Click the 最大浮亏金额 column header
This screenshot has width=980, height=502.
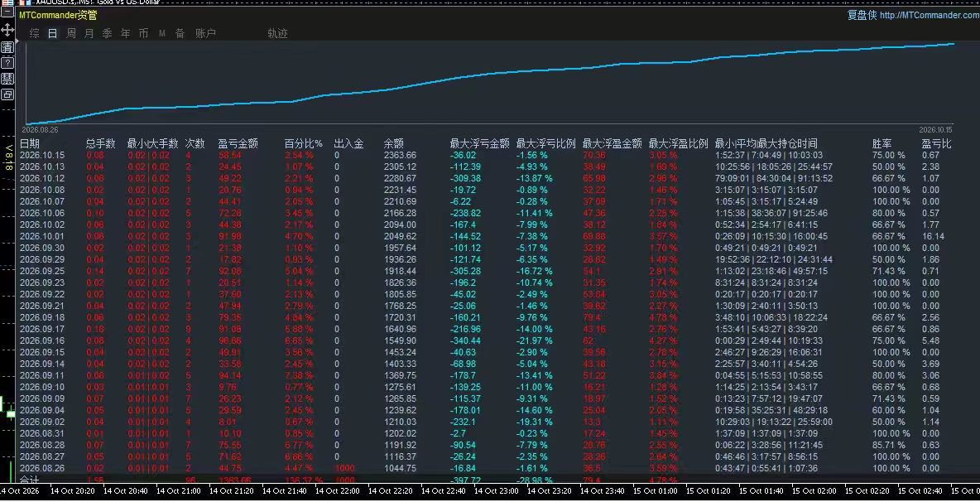point(479,144)
